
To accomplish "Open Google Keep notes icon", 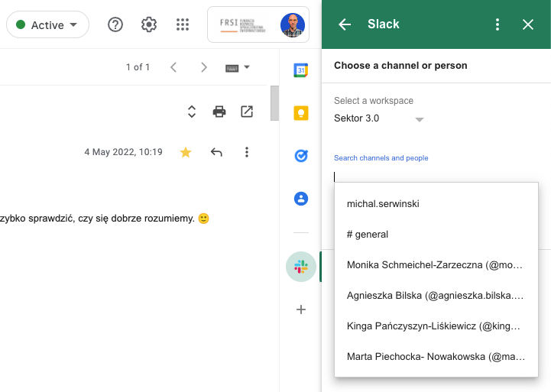I will pyautogui.click(x=301, y=113).
